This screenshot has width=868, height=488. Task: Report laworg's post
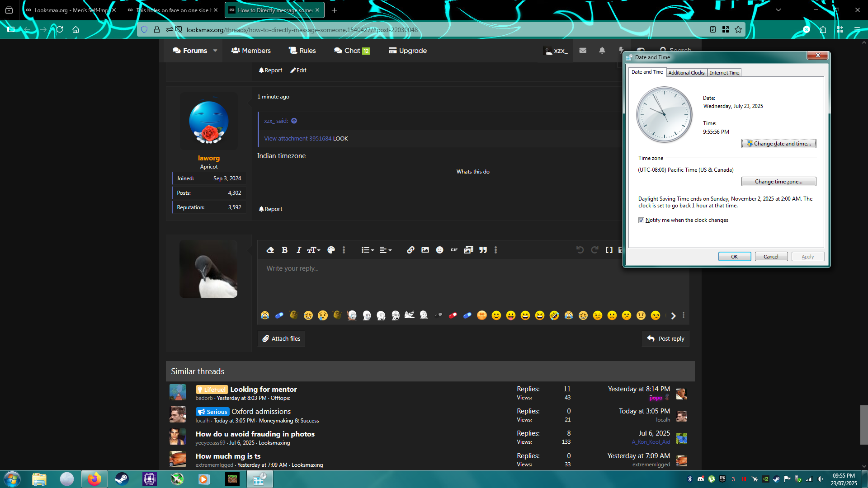pyautogui.click(x=270, y=209)
